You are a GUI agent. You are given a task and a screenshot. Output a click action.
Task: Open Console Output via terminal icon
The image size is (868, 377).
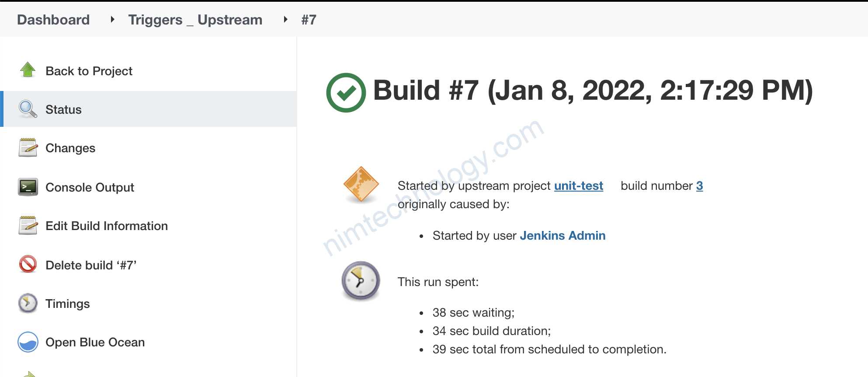(27, 187)
